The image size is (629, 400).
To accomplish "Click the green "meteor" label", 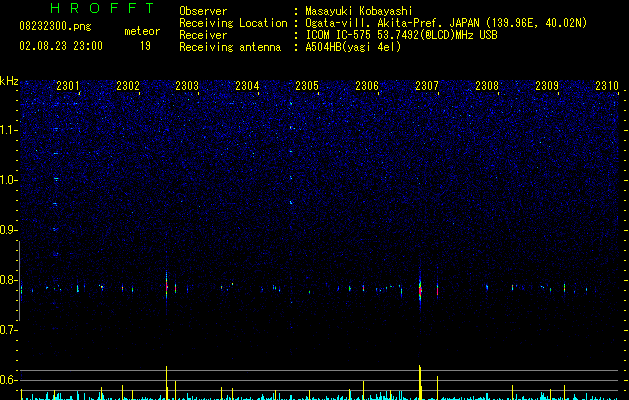I will click(x=142, y=31).
